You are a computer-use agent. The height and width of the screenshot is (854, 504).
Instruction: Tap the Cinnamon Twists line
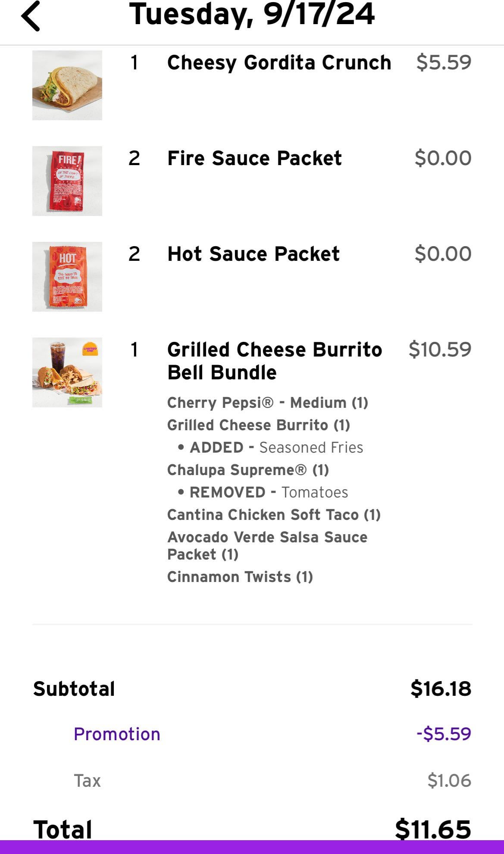point(240,577)
